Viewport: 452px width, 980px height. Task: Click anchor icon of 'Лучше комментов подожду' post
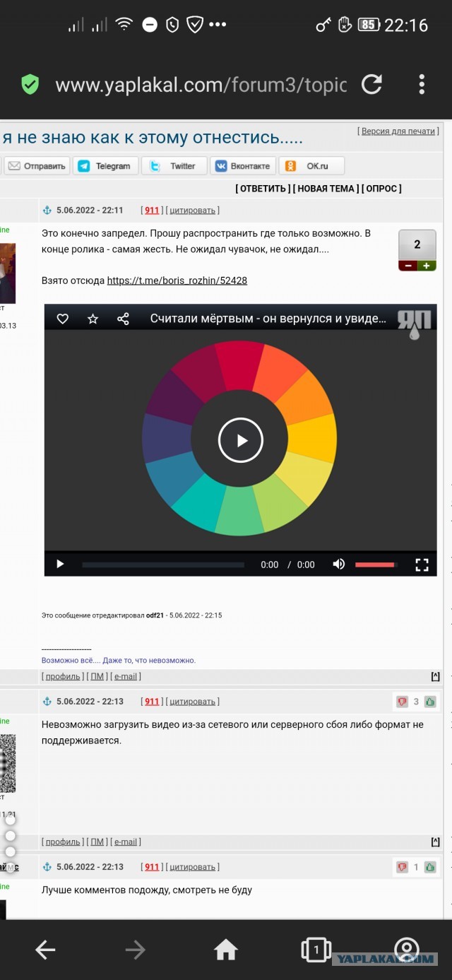click(47, 867)
